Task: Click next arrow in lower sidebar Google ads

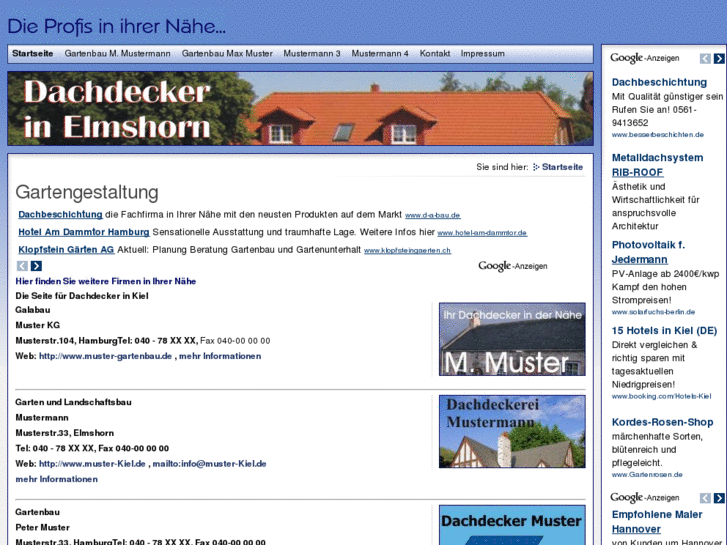Action: point(719,498)
